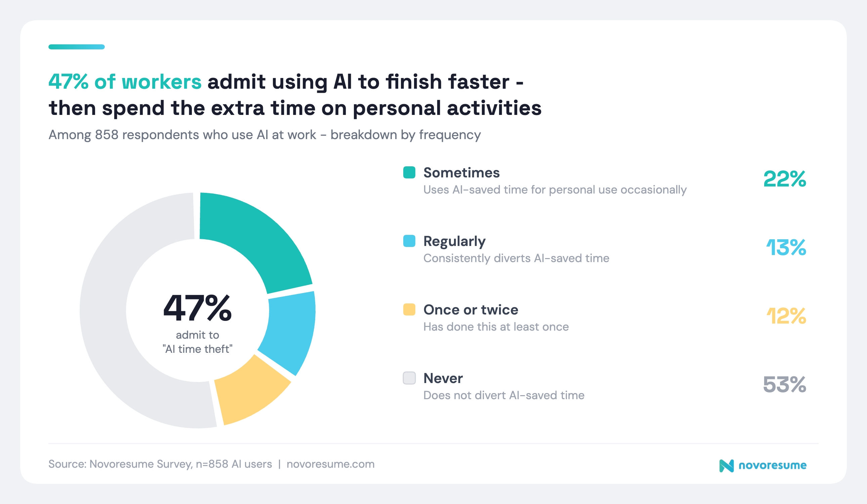Click the gray Never legend square

(x=409, y=378)
